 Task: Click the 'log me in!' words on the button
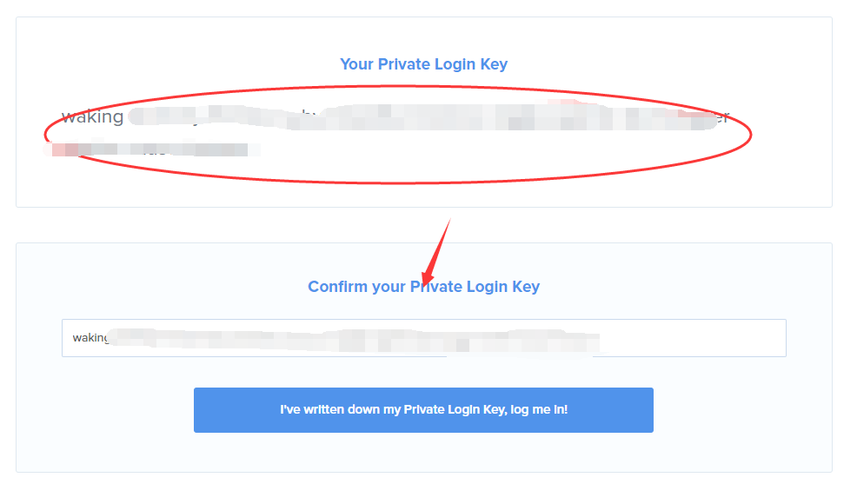(538, 409)
